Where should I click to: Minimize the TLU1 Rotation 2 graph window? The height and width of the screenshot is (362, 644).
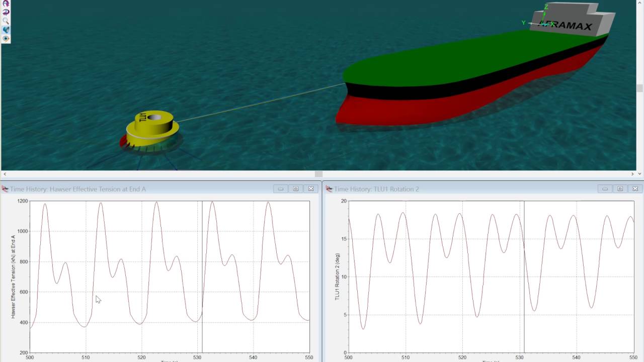point(605,189)
